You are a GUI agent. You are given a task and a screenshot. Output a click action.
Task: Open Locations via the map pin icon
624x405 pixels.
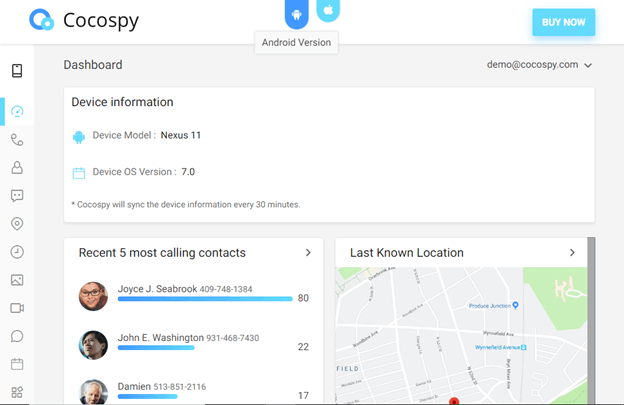coord(17,224)
